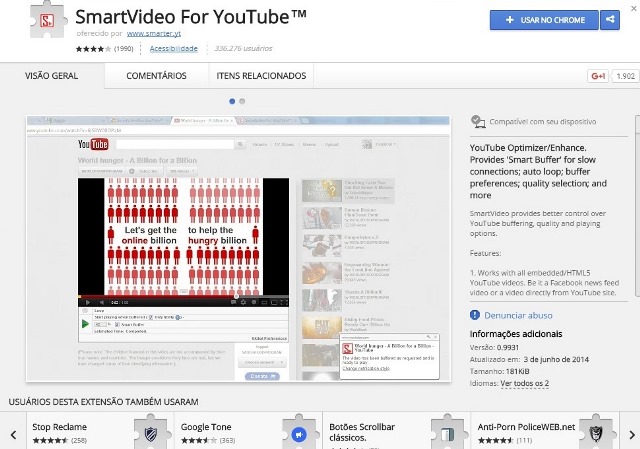This screenshot has width=640, height=449.
Task: Click the star rating with 1990 reviews
Action: 104,49
